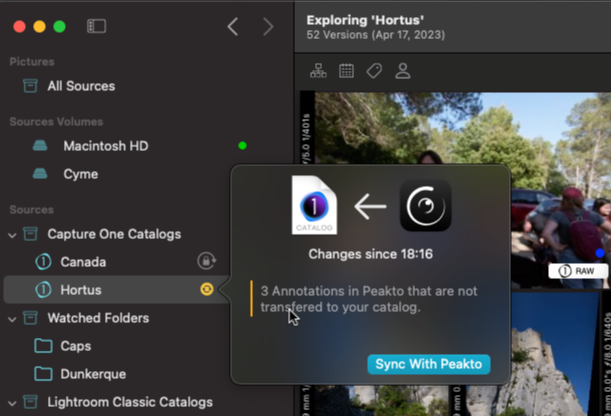Click the All Sources archive box icon
The width and height of the screenshot is (611, 416).
point(30,86)
